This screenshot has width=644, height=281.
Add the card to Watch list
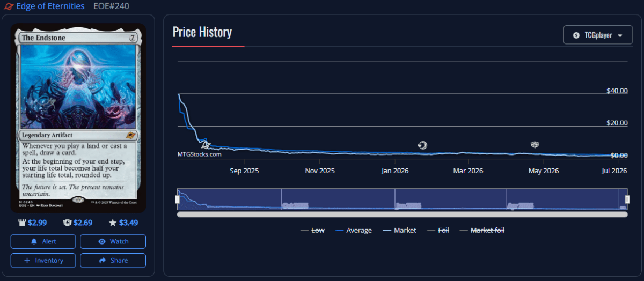(x=113, y=241)
